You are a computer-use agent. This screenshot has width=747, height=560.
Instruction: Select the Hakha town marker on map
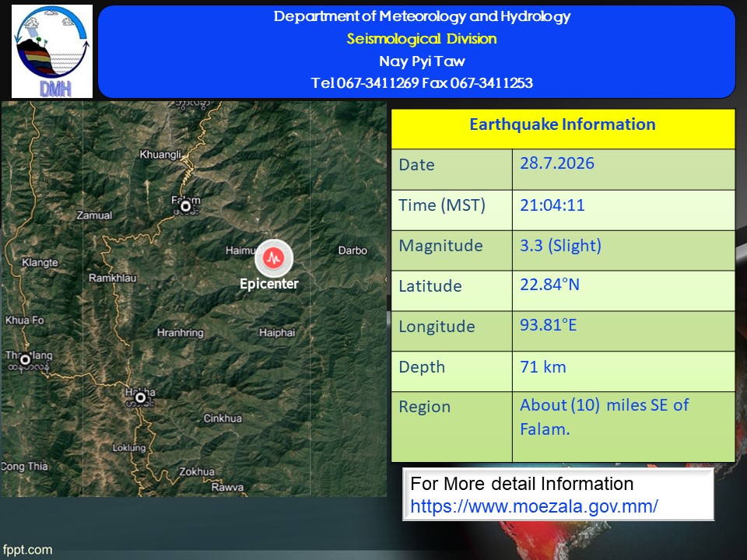pyautogui.click(x=140, y=397)
